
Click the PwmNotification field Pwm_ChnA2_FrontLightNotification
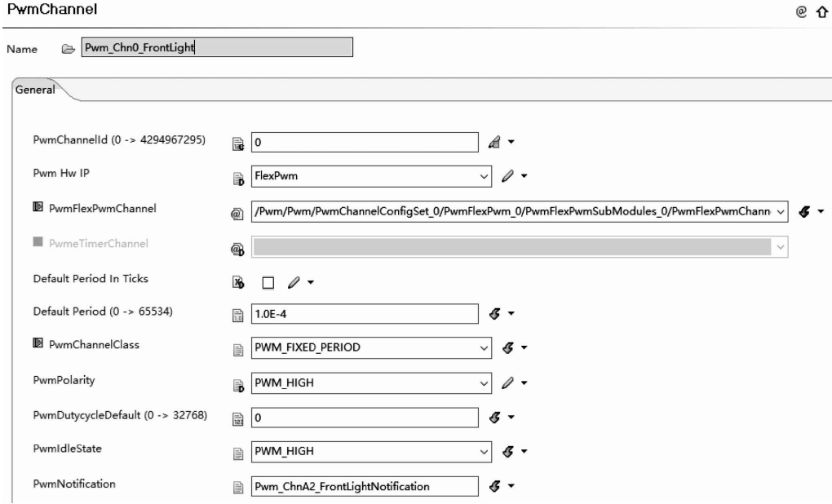(x=365, y=487)
